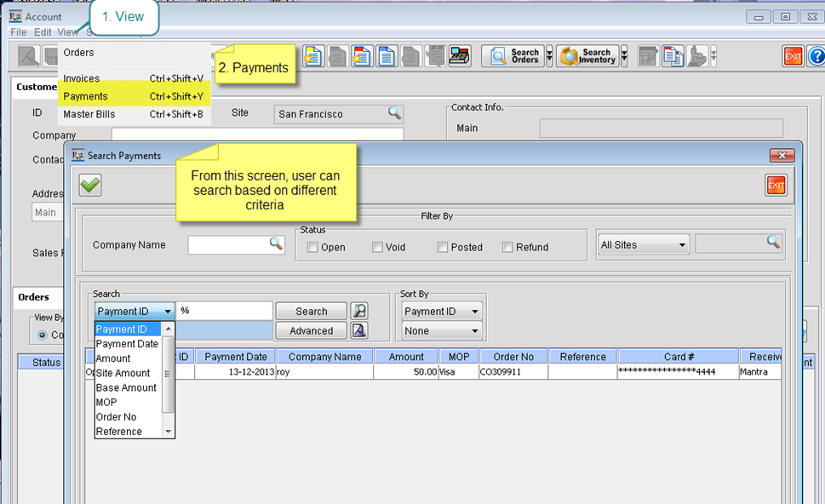
Task: Open the Search Inventory toolbar button
Action: click(x=587, y=56)
